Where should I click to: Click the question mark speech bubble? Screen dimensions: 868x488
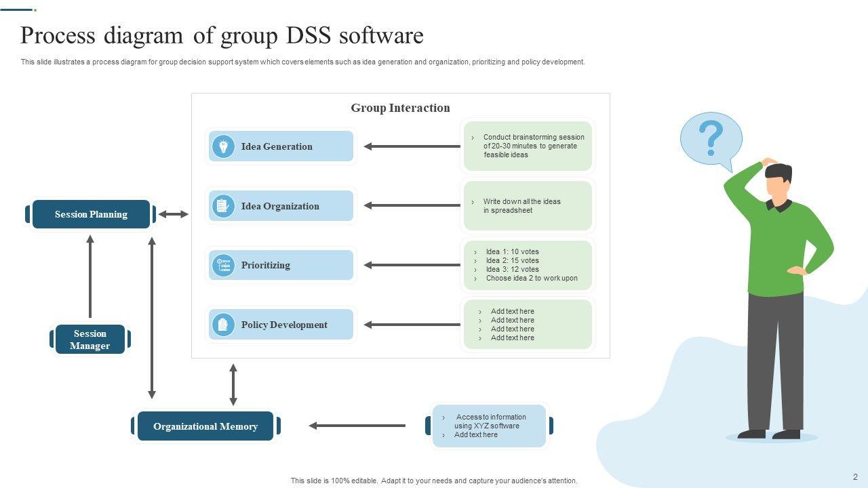pyautogui.click(x=711, y=139)
